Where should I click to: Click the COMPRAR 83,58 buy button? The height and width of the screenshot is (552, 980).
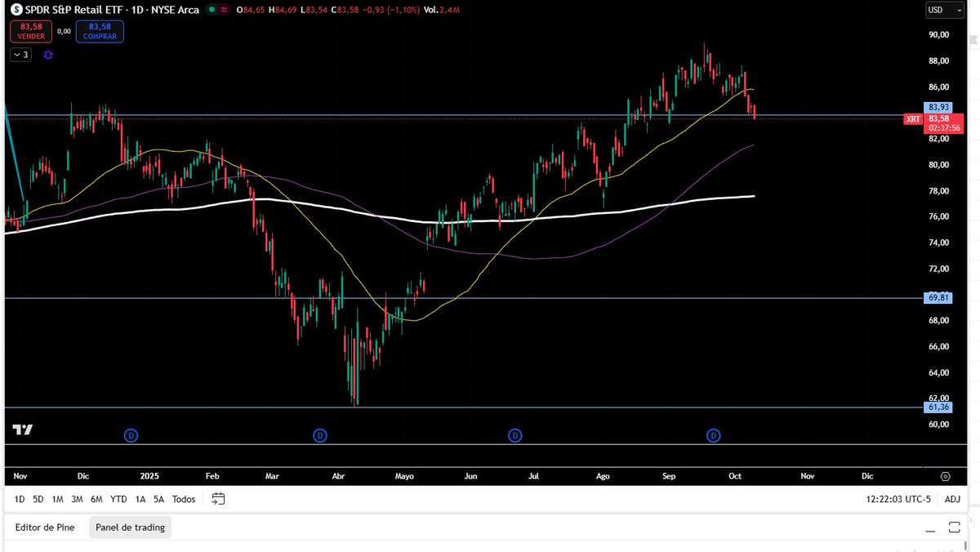tap(100, 31)
